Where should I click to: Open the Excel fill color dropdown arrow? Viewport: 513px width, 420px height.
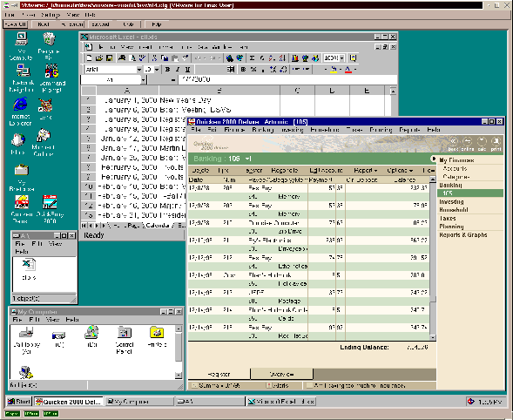point(340,70)
